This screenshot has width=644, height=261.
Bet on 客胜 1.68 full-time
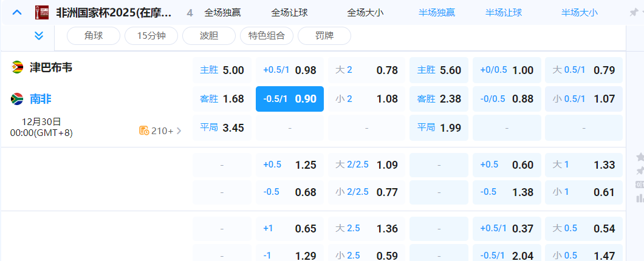click(222, 99)
